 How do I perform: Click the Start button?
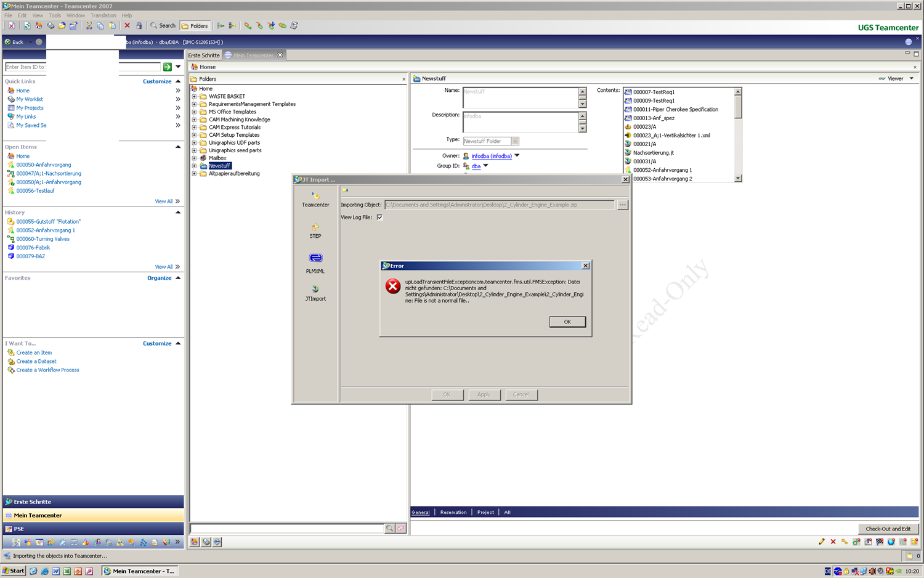coord(14,571)
